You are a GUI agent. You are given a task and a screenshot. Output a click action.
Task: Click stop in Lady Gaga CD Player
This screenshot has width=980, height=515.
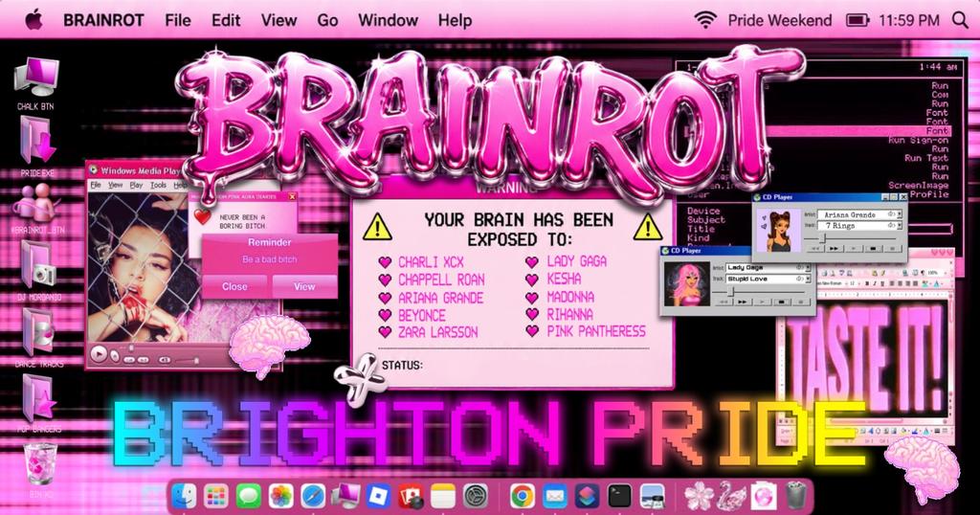[x=781, y=302]
